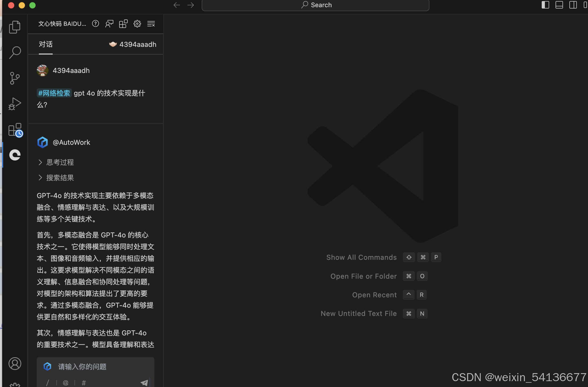This screenshot has width=588, height=387.
Task: Open the slash command list in input area
Action: pyautogui.click(x=48, y=382)
